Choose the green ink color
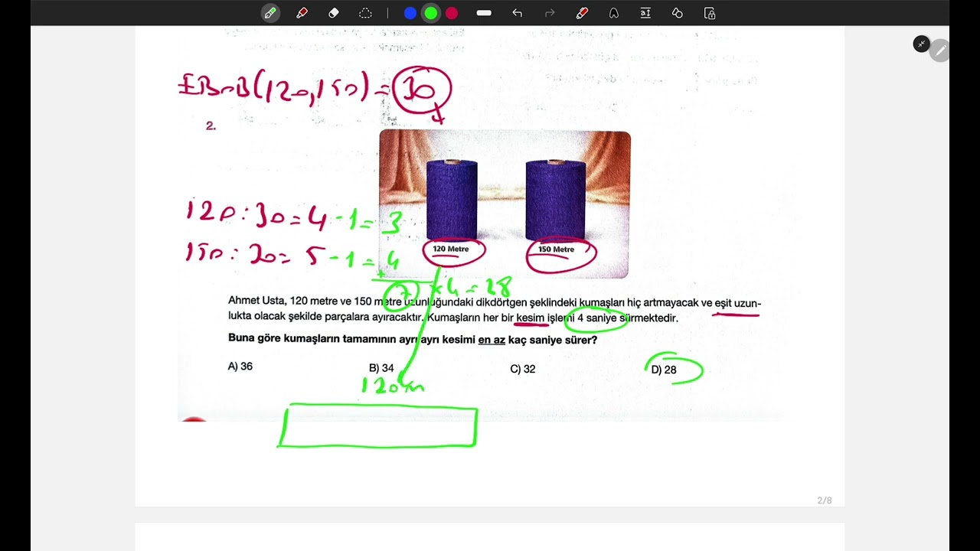Viewport: 980px width, 551px height. click(431, 13)
